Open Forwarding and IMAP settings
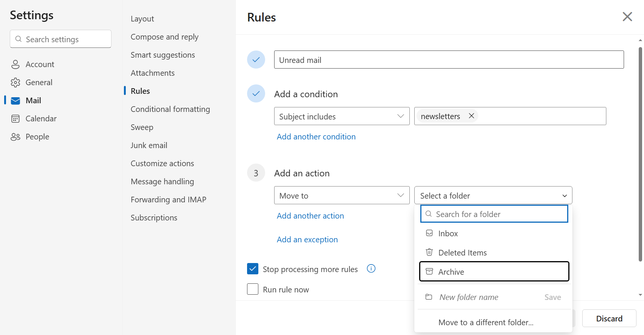The height and width of the screenshot is (335, 644). tap(168, 200)
